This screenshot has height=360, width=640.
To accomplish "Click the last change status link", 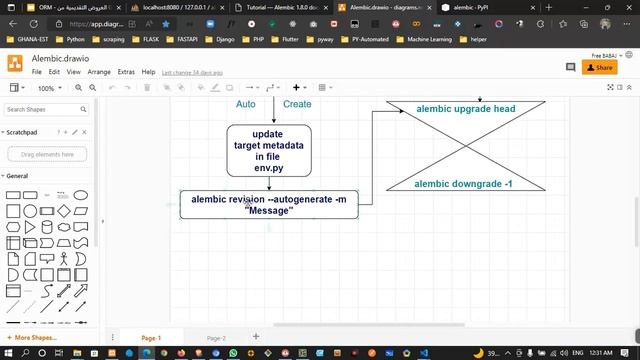I will coord(192,73).
